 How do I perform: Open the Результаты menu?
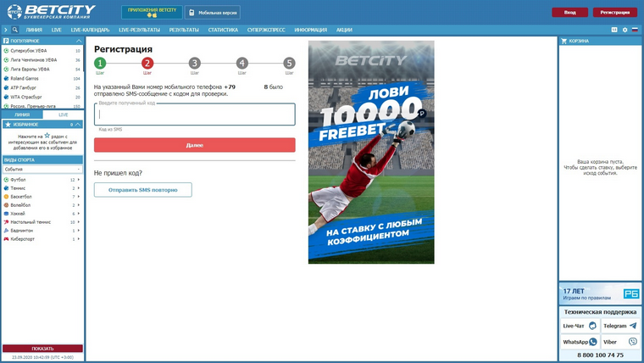pyautogui.click(x=184, y=30)
